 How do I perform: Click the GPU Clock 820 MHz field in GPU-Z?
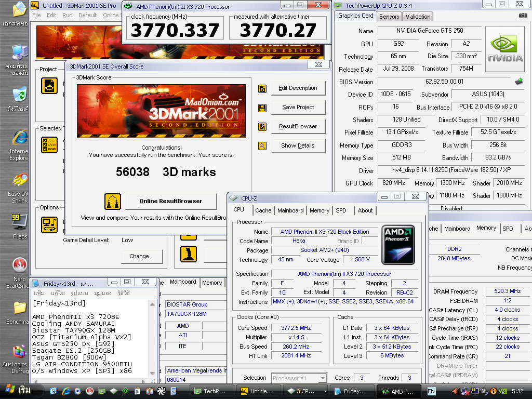[394, 183]
